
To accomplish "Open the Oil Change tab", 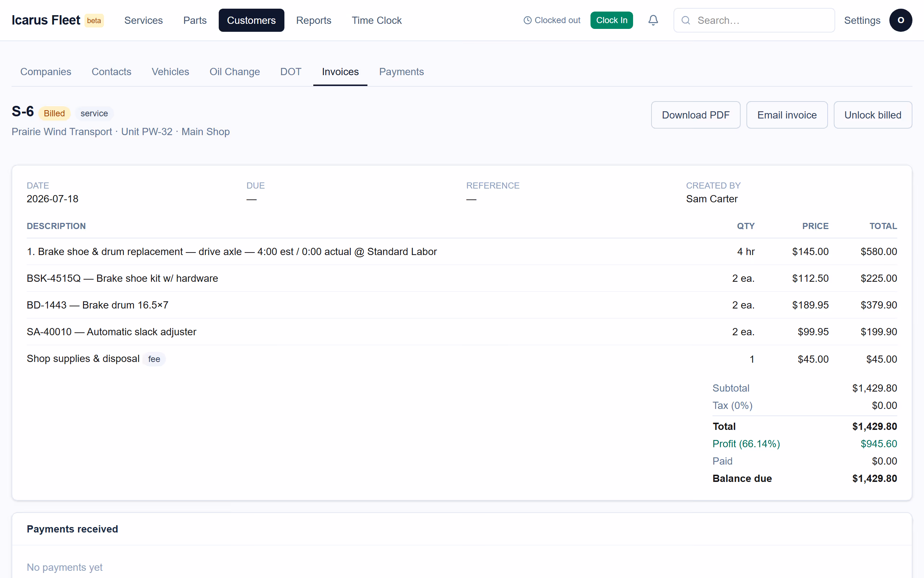I will click(235, 72).
